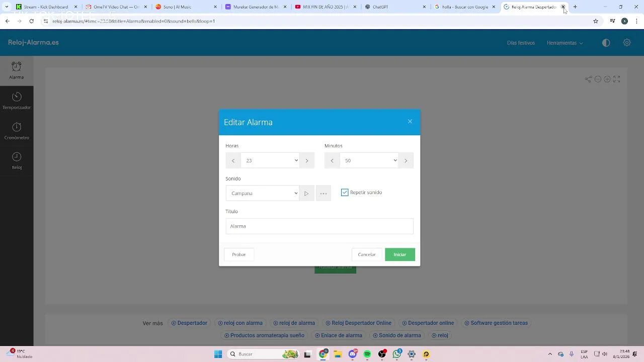Toggle the Repetir sonido checkbox
Screen dimensions: 644x362
point(345,193)
